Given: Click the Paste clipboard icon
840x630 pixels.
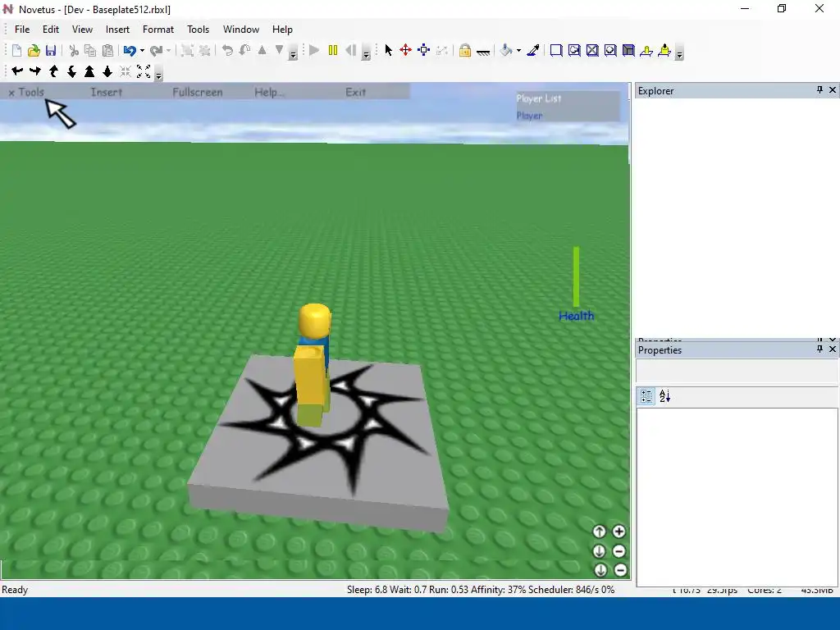Looking at the screenshot, I should (107, 50).
